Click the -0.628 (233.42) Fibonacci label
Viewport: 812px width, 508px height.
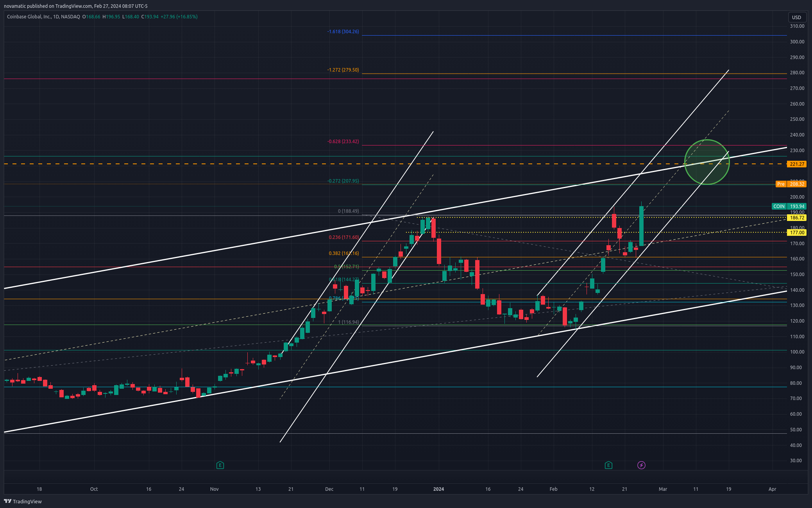coord(343,141)
